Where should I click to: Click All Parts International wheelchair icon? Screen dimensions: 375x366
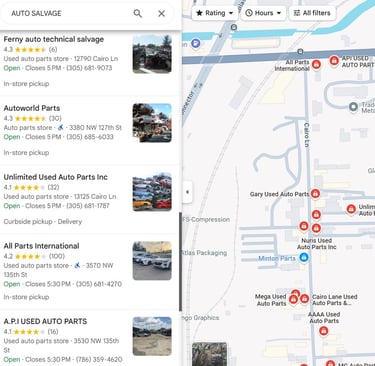tap(77, 265)
